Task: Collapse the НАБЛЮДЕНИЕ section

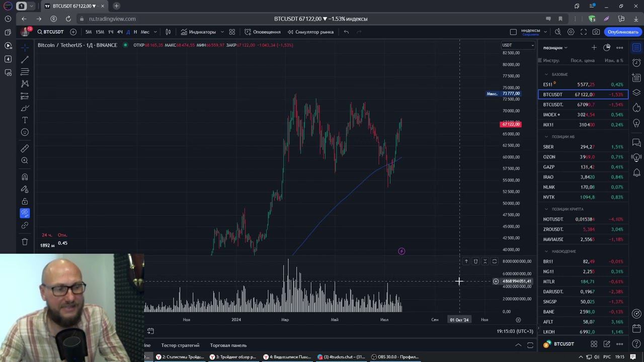Action: [546, 251]
